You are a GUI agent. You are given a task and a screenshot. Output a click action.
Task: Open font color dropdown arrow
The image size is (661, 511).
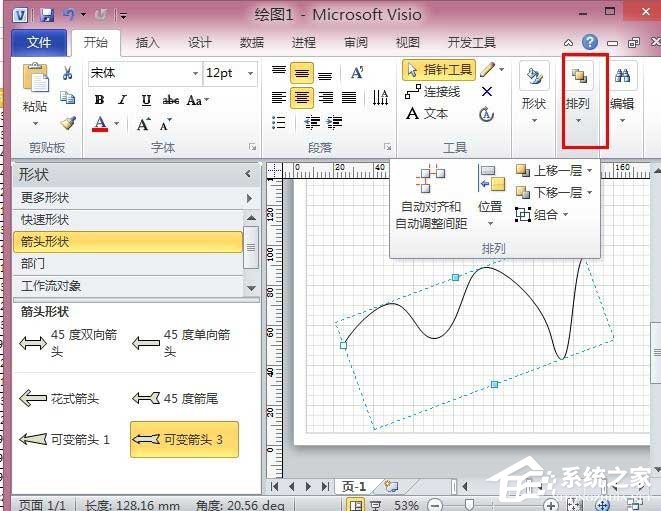[117, 124]
